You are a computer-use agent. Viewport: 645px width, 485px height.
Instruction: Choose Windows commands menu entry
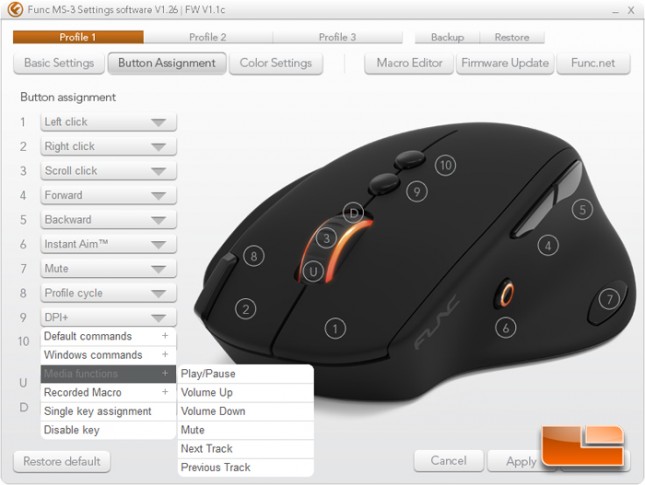[x=108, y=355]
